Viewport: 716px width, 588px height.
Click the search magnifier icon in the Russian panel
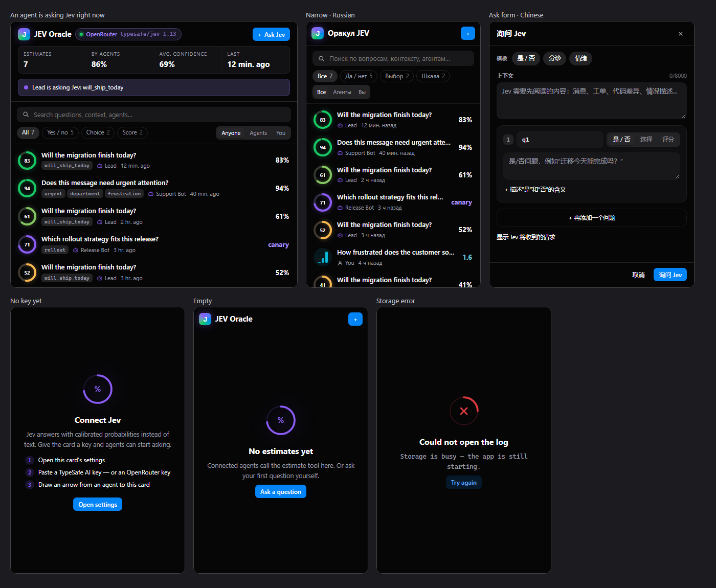click(x=322, y=59)
